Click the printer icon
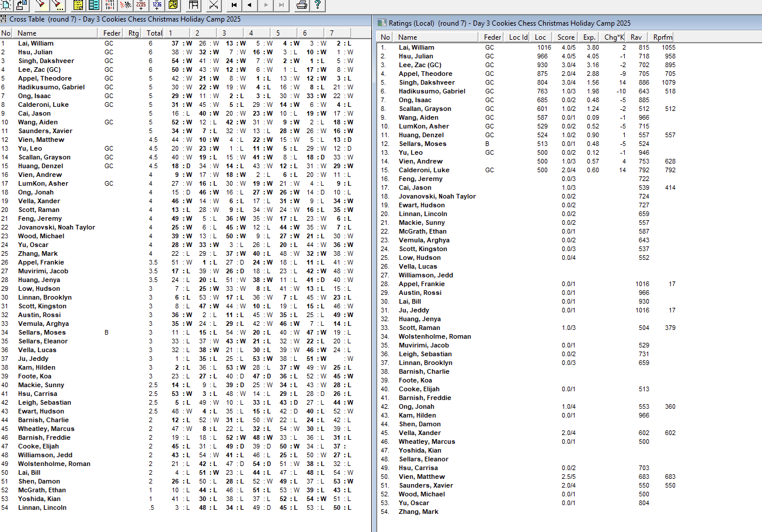Image resolution: width=762 pixels, height=532 pixels. (x=302, y=5)
